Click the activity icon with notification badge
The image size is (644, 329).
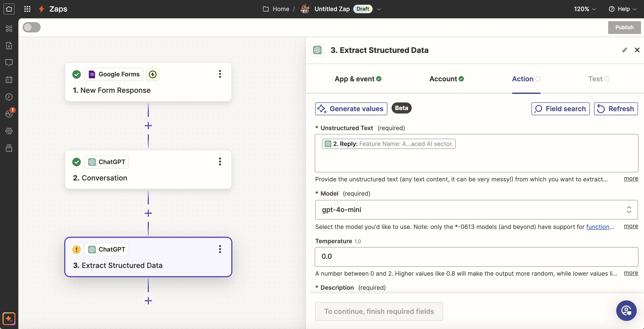point(9,114)
